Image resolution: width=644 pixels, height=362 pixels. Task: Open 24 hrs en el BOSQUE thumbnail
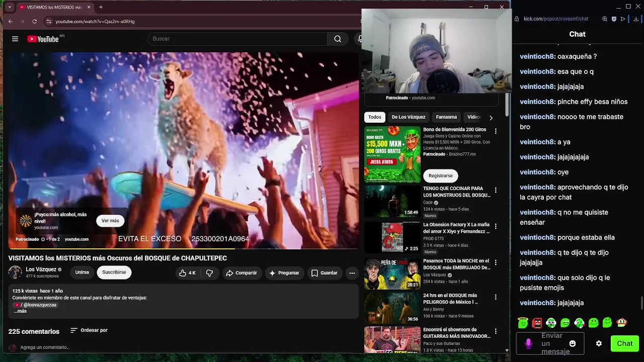(392, 308)
